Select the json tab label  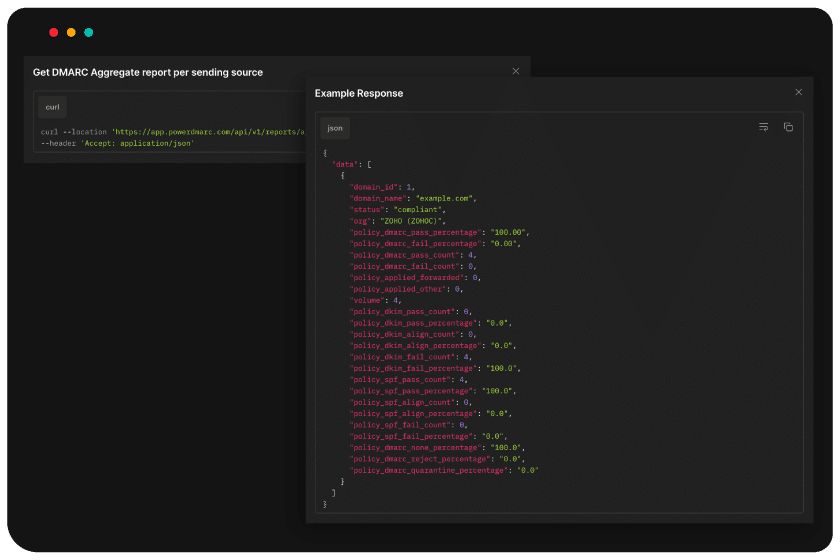[x=335, y=128]
